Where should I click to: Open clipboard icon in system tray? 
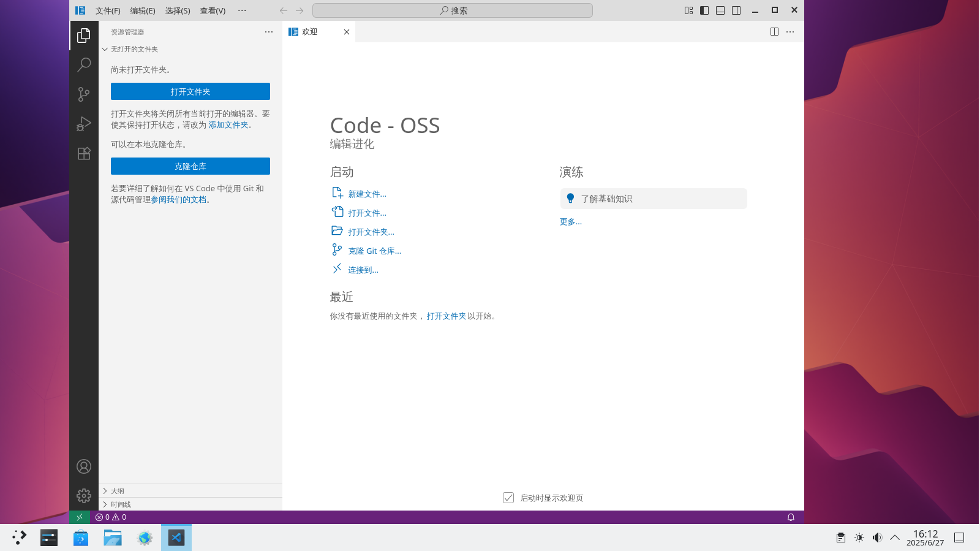pos(841,538)
